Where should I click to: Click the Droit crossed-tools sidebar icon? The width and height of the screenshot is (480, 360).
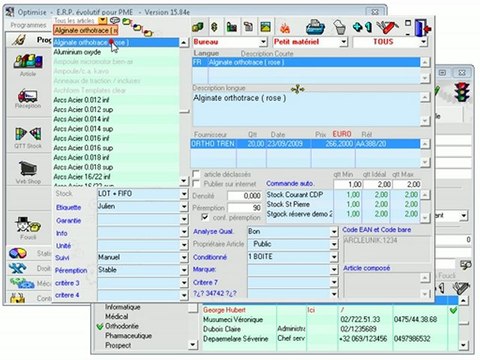click(x=18, y=268)
